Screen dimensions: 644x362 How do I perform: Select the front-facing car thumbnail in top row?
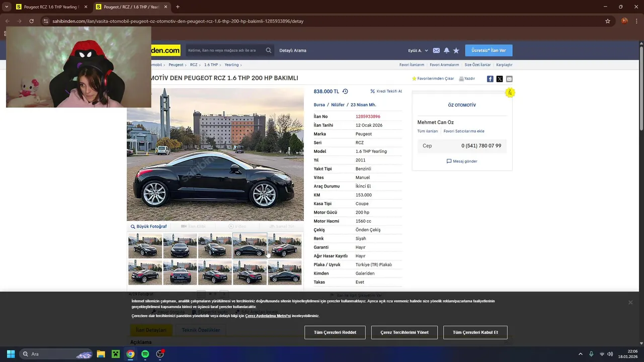pyautogui.click(x=180, y=246)
